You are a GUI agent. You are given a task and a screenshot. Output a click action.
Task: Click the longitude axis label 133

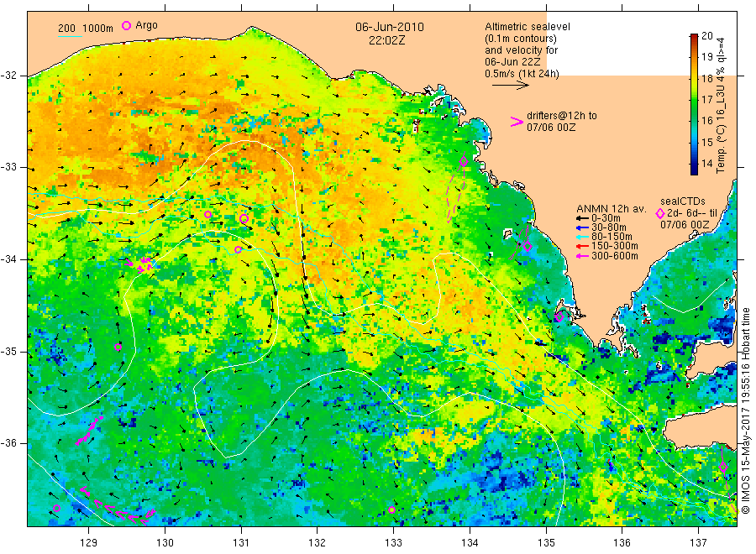[x=393, y=543]
